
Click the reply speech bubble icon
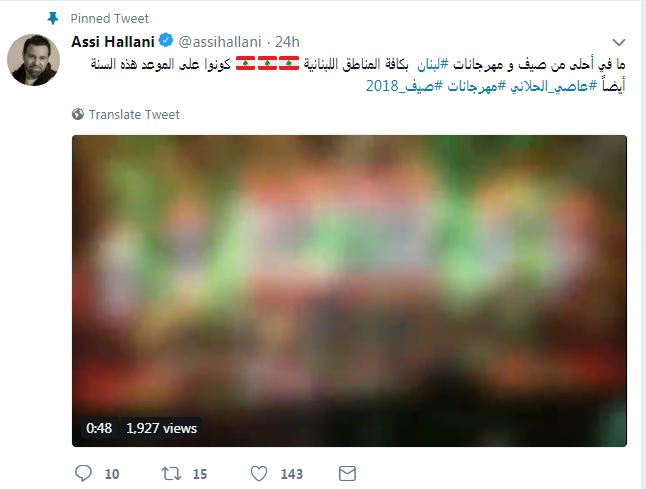click(x=83, y=473)
